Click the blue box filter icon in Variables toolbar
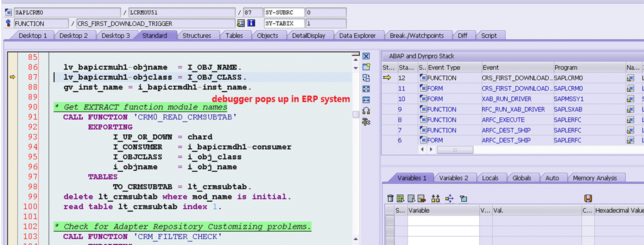 [463, 198]
